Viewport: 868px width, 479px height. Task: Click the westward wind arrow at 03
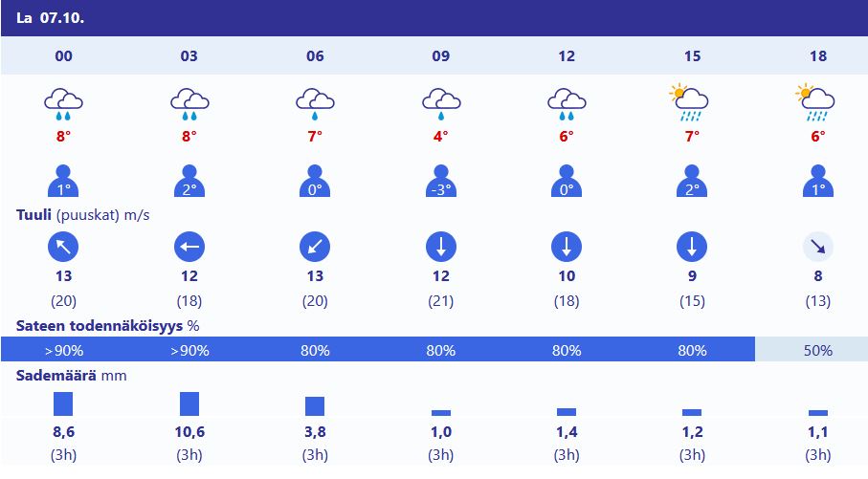(189, 247)
